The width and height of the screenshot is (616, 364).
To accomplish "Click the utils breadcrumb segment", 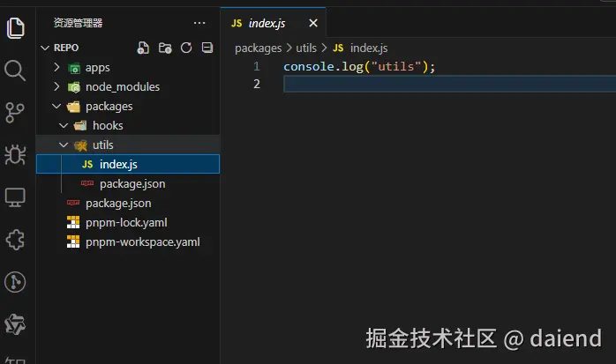I will pyautogui.click(x=306, y=48).
